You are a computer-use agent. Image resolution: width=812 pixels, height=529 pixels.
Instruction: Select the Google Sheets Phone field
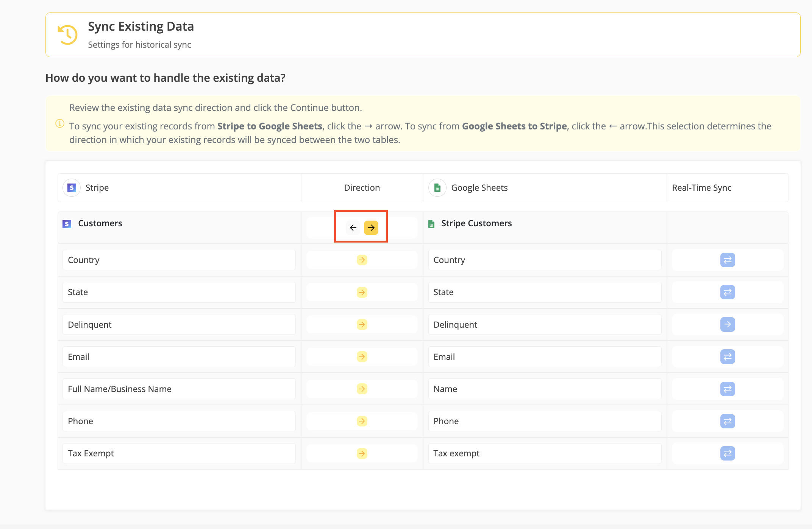[x=545, y=421]
